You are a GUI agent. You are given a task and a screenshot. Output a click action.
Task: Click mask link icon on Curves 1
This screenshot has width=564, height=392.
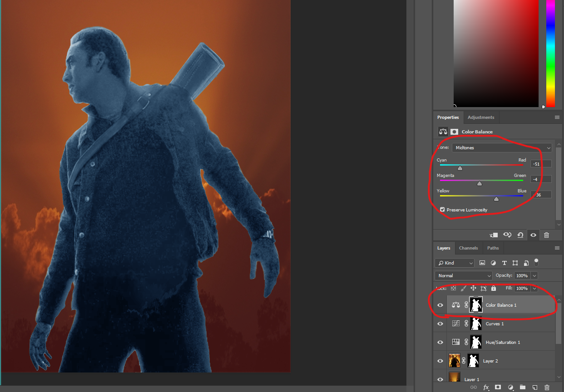(x=466, y=323)
